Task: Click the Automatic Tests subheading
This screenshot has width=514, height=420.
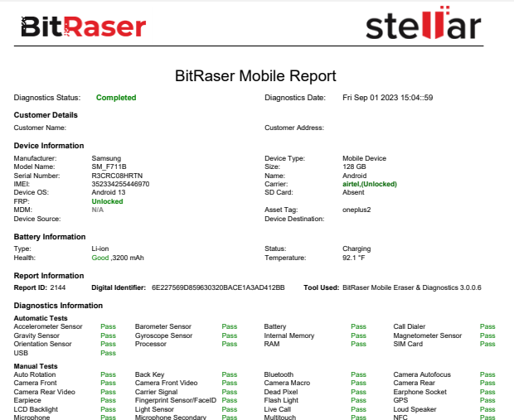Action: 41,318
